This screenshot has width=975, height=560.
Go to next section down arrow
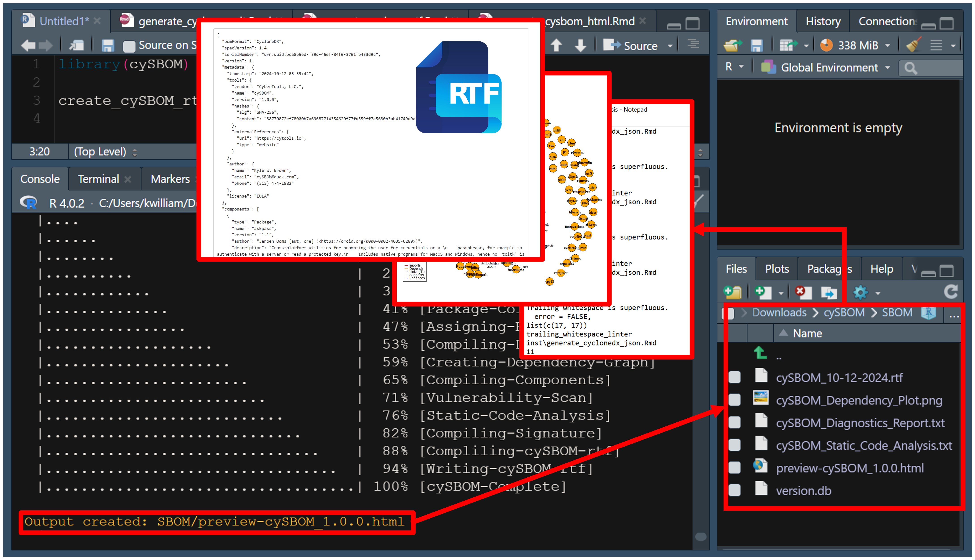coord(580,45)
